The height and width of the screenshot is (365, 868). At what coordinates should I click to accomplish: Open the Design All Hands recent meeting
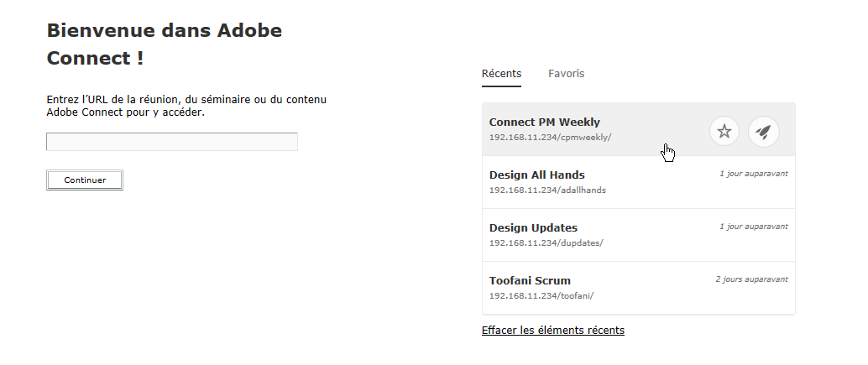pyautogui.click(x=536, y=175)
